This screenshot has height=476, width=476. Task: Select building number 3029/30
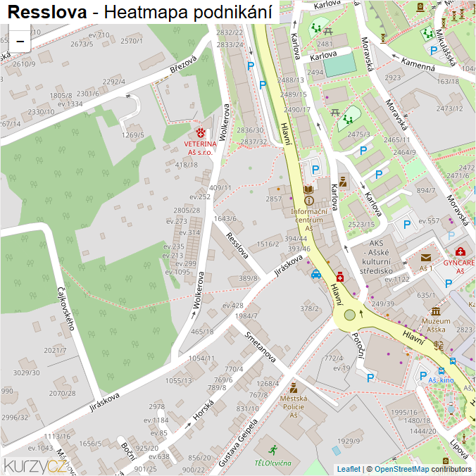coord(26,372)
